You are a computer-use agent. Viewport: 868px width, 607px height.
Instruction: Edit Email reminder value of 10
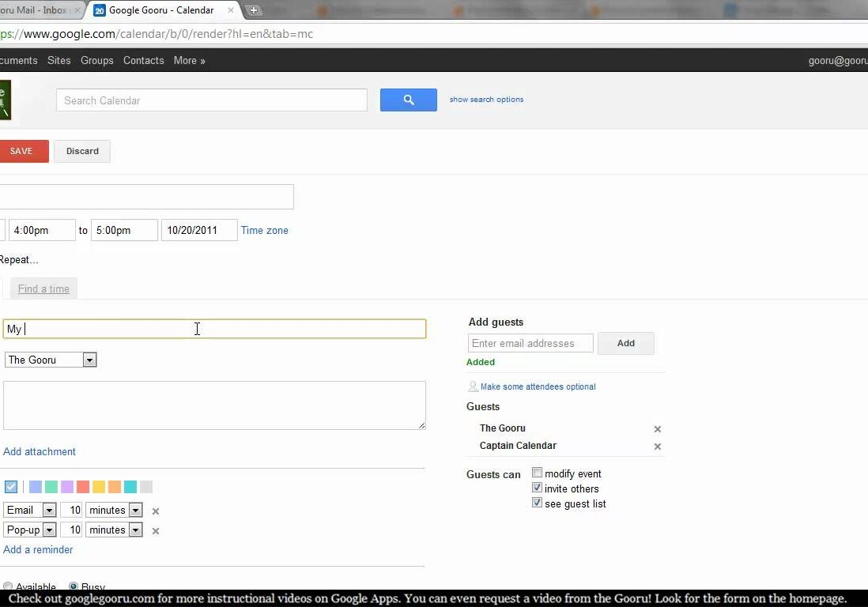point(71,510)
